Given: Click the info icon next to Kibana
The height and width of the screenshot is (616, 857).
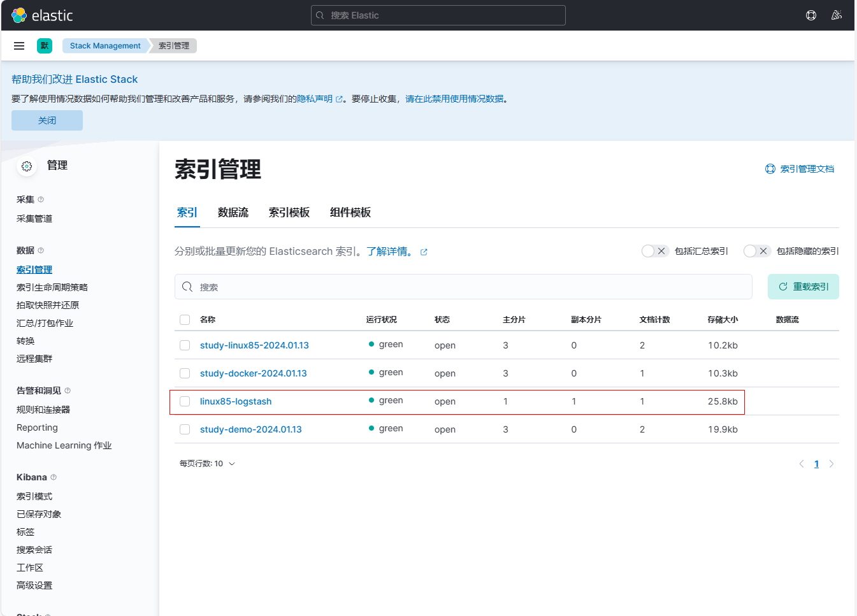Looking at the screenshot, I should coord(54,477).
